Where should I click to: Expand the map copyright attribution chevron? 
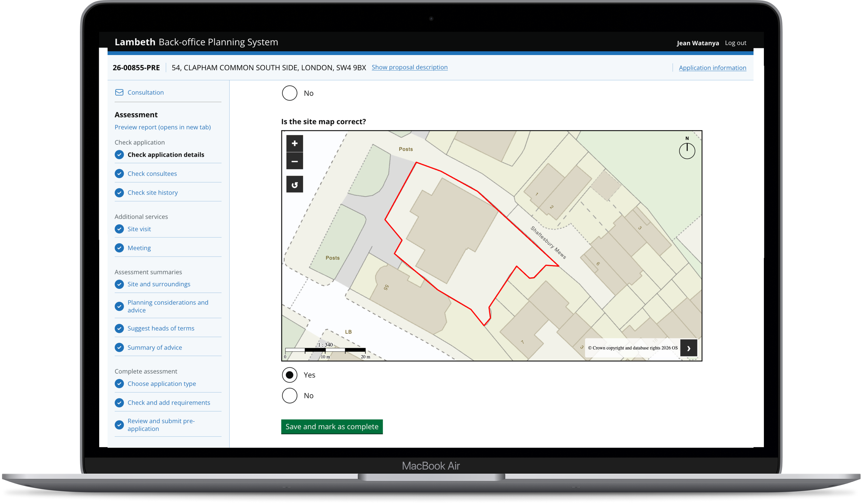coord(688,348)
